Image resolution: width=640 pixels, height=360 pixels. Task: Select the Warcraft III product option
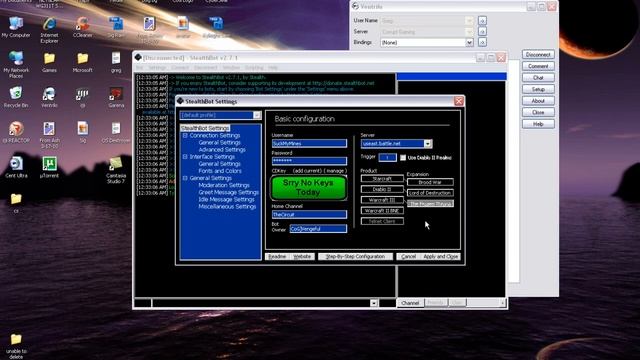coord(382,200)
